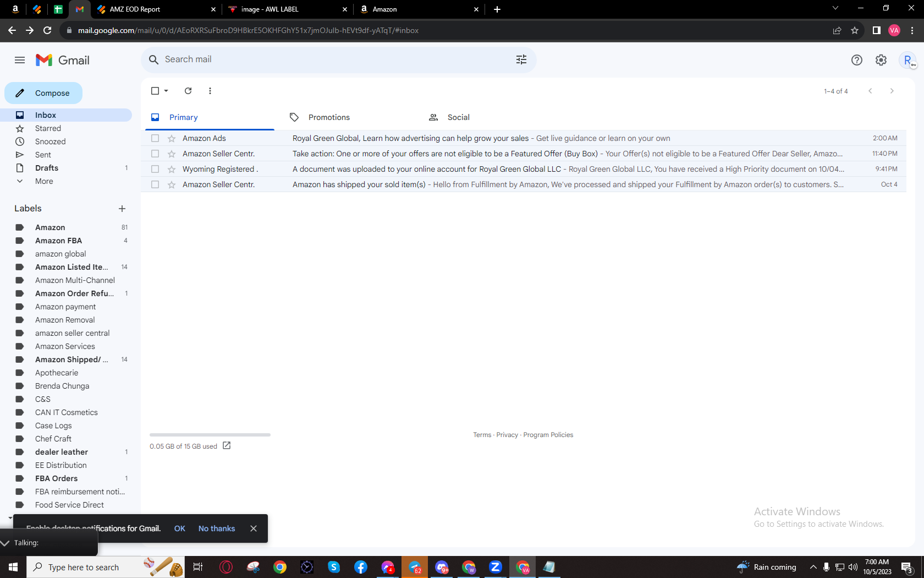Go back in browser
The height and width of the screenshot is (578, 924).
tap(12, 30)
